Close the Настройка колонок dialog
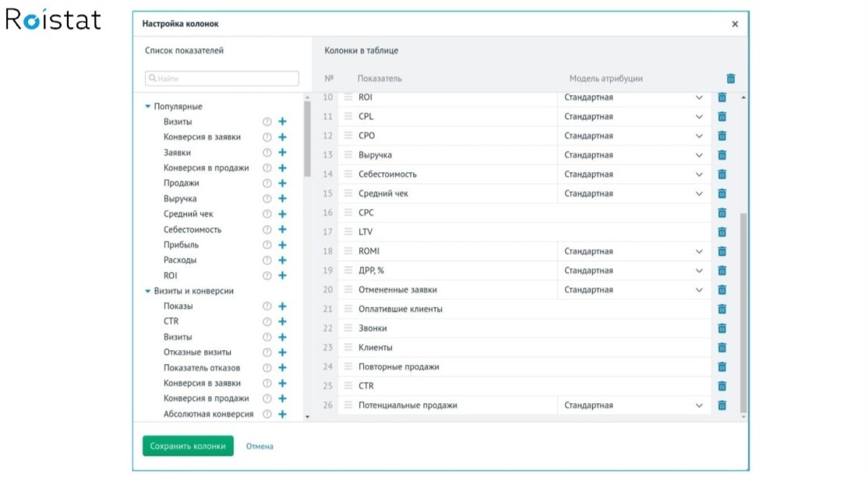This screenshot has height=481, width=868. pos(734,24)
